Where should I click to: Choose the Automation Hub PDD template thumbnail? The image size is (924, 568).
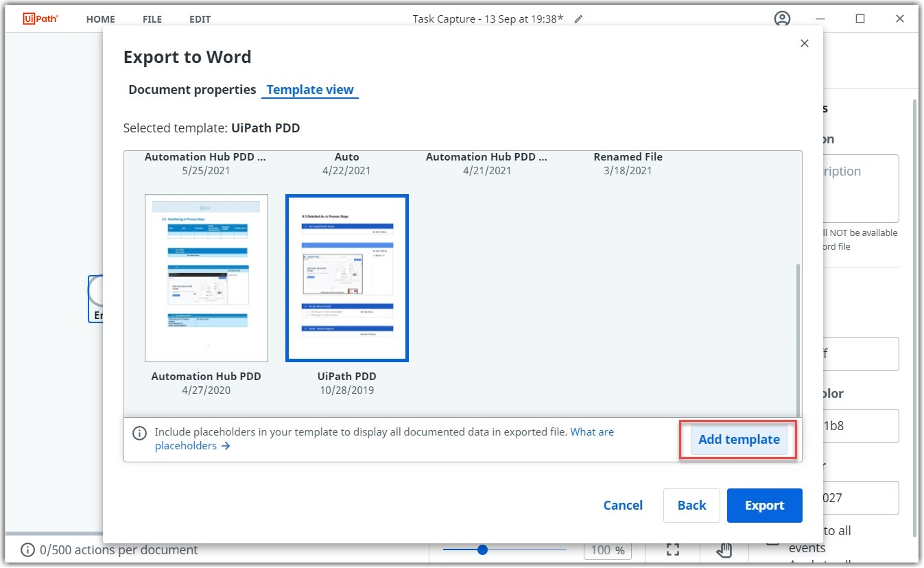pyautogui.click(x=206, y=278)
